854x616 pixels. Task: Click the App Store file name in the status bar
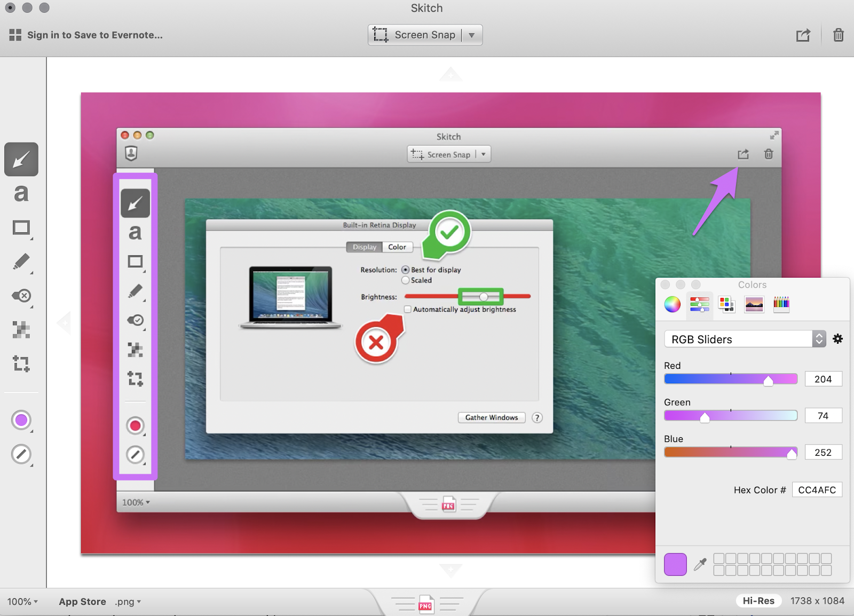[82, 602]
